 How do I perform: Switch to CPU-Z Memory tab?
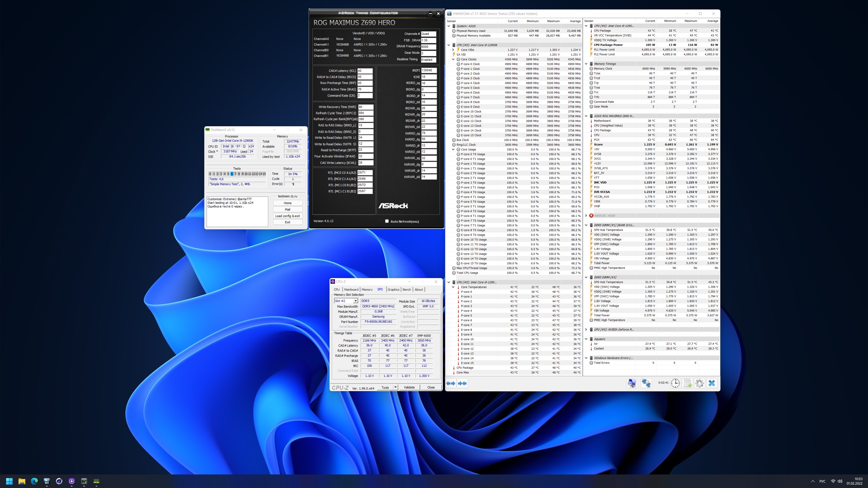coord(367,290)
